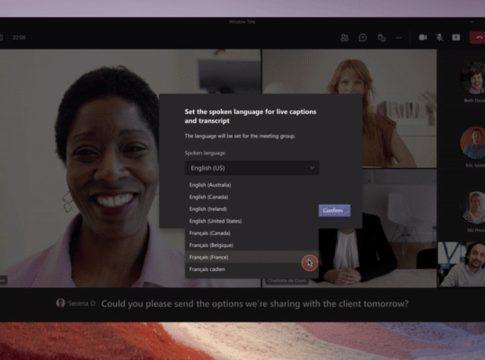Click the Confirm button

click(334, 211)
